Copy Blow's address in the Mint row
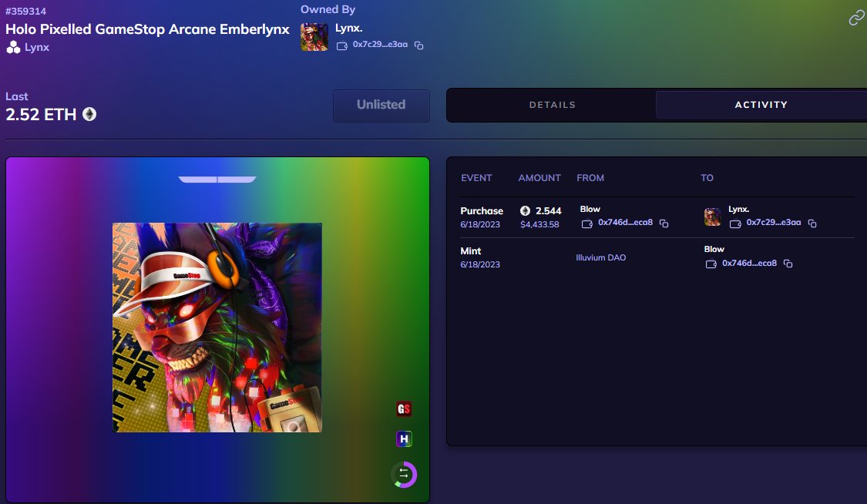This screenshot has width=867, height=504. click(788, 264)
